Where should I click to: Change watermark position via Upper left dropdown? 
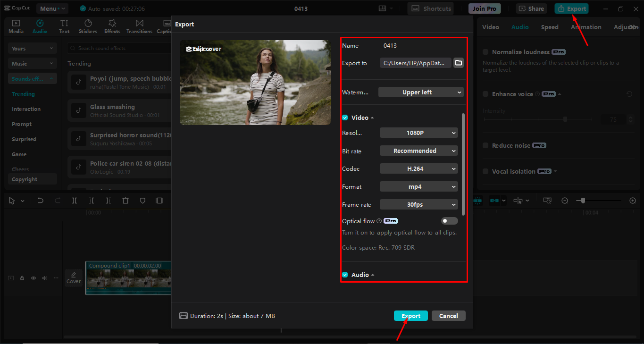click(420, 92)
